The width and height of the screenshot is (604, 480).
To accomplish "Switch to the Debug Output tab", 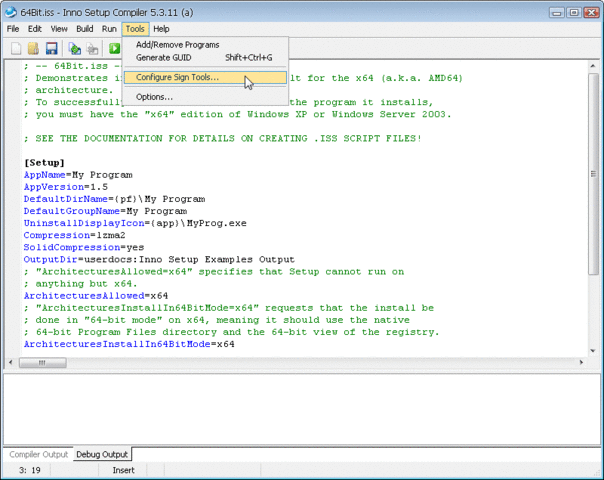I will click(102, 455).
